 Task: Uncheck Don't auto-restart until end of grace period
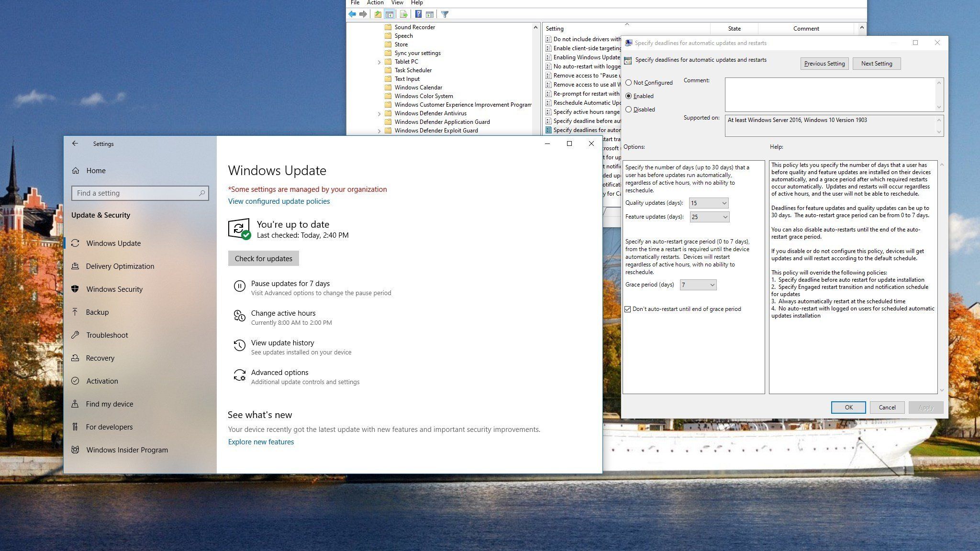coord(628,309)
